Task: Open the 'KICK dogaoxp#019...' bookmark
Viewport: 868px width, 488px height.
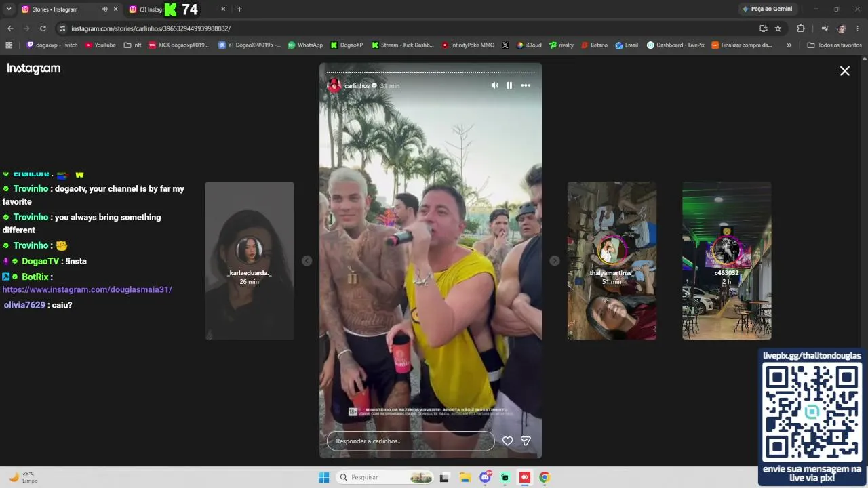Action: 179,45
